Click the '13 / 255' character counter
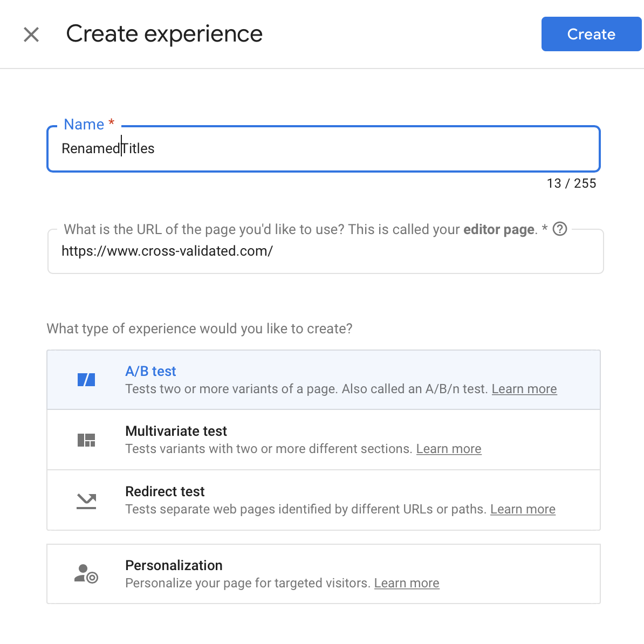The width and height of the screenshot is (644, 644). pos(571,183)
